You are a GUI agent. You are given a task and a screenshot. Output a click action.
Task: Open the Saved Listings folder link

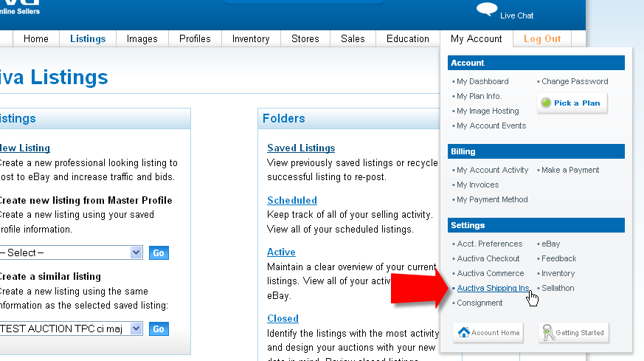(x=301, y=148)
